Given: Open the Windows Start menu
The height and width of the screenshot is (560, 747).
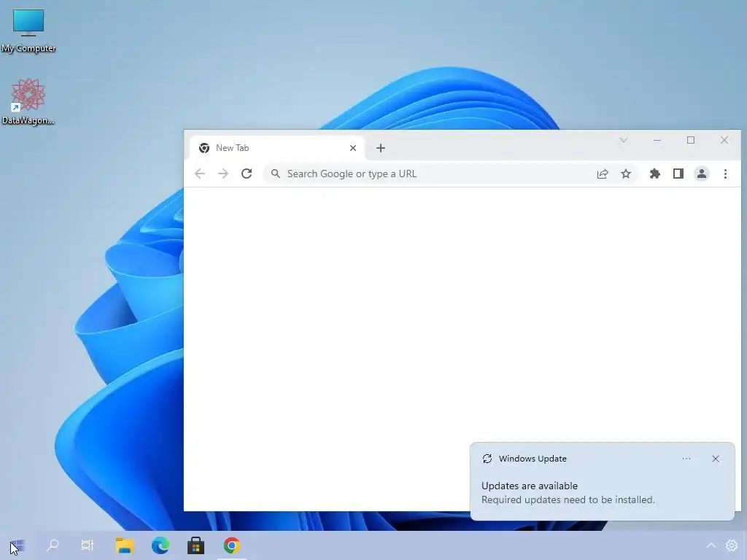Looking at the screenshot, I should tap(18, 545).
